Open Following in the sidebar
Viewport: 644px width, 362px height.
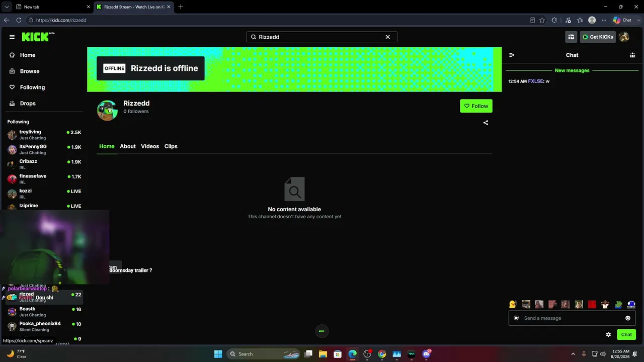[44, 87]
